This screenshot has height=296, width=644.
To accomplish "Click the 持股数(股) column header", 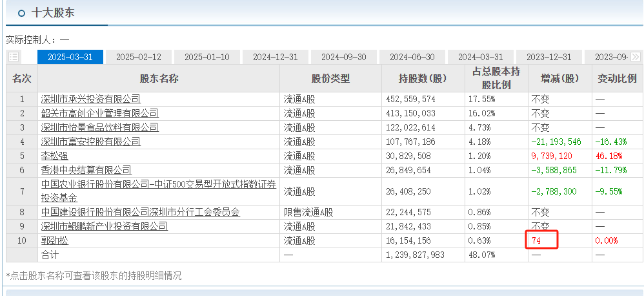I will (x=423, y=78).
